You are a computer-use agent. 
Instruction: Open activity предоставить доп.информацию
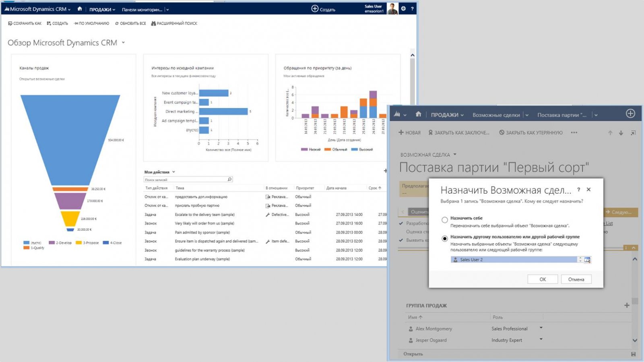201,197
